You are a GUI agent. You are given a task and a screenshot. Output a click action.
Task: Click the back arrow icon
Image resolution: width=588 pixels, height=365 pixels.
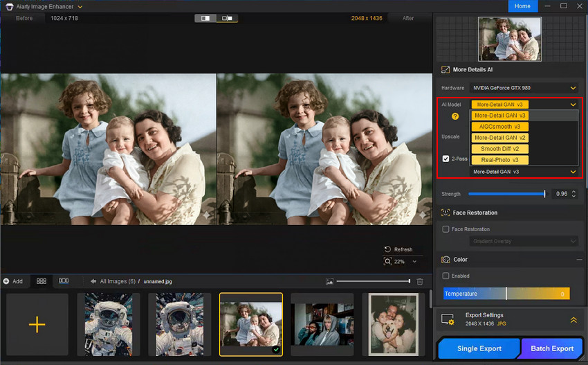point(93,281)
